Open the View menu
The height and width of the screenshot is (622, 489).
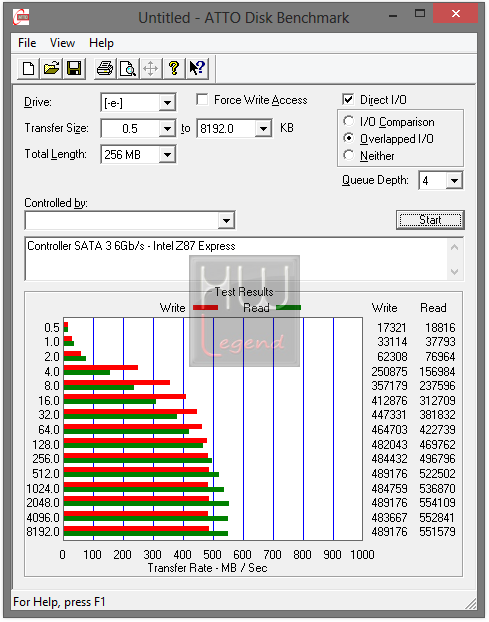62,43
